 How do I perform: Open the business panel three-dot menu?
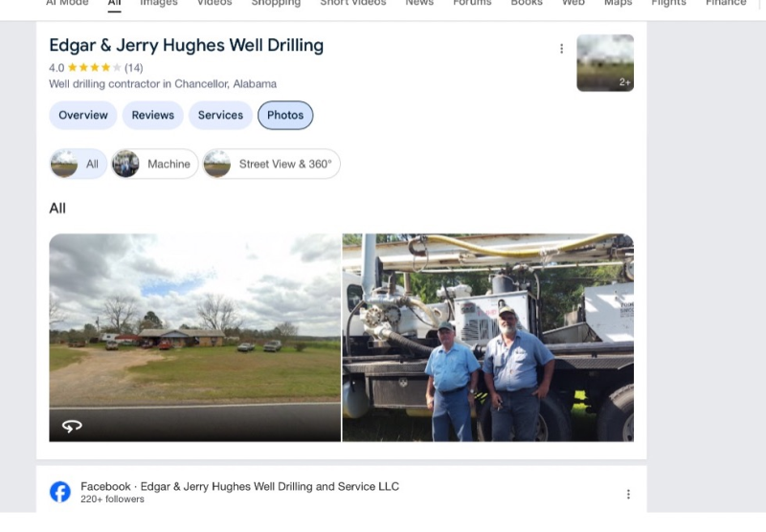click(561, 48)
